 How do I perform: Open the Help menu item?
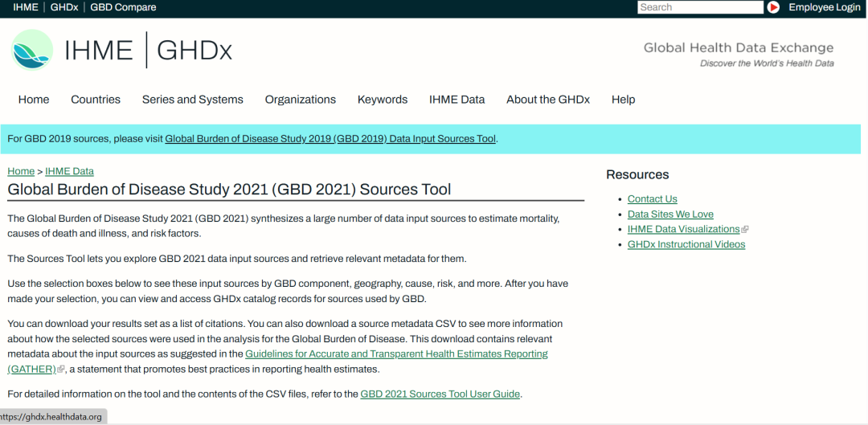click(x=624, y=100)
